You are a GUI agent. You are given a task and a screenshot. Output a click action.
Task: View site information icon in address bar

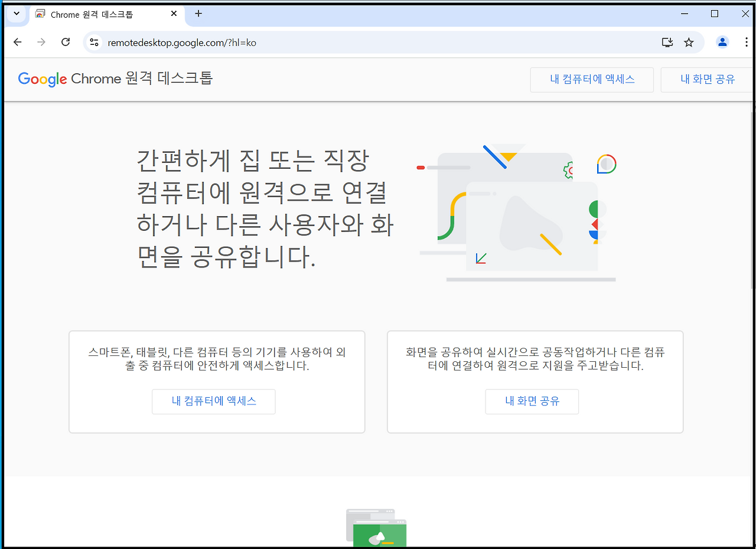pyautogui.click(x=94, y=42)
